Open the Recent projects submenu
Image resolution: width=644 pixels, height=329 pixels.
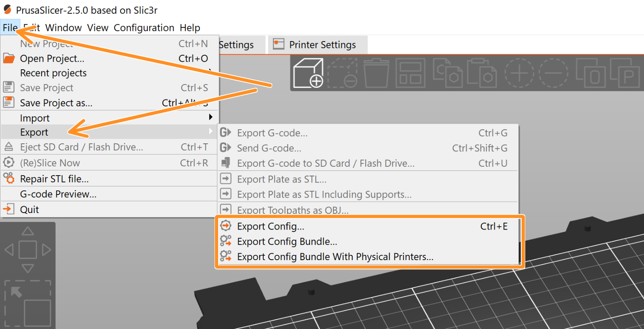pos(53,73)
